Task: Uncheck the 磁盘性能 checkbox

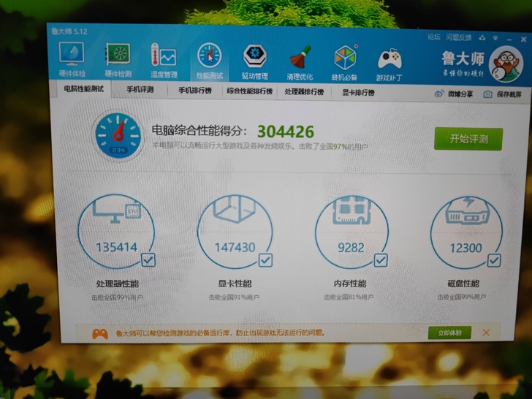Action: 494,261
